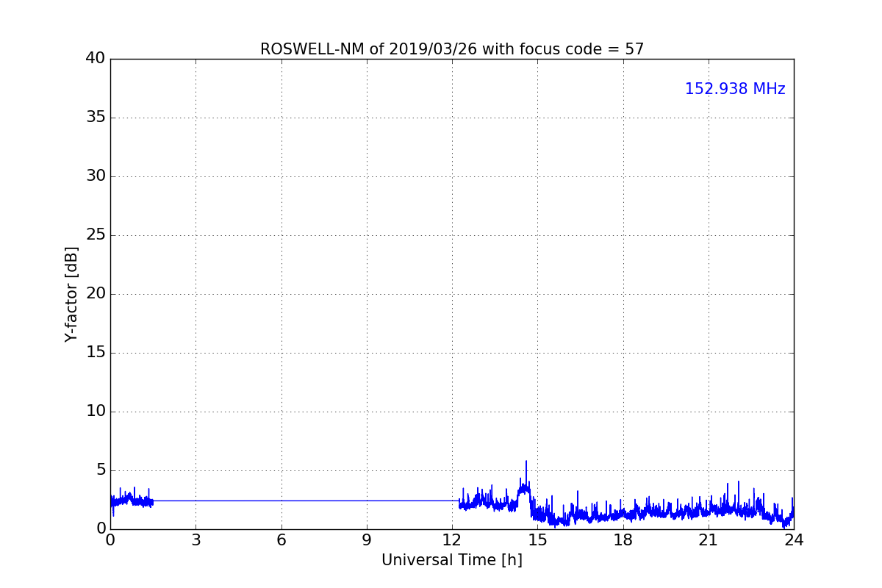Click x-axis tick label "9"
The image size is (882, 588).
[x=367, y=540]
